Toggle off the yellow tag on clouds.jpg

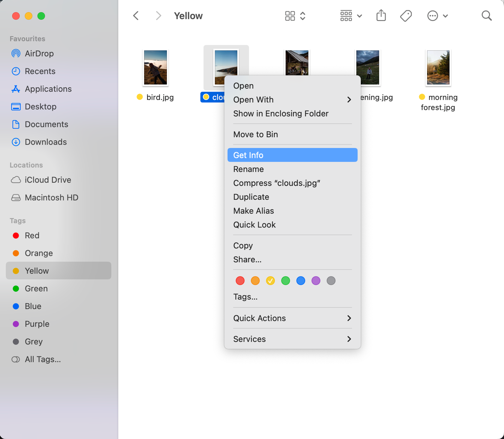tap(270, 281)
